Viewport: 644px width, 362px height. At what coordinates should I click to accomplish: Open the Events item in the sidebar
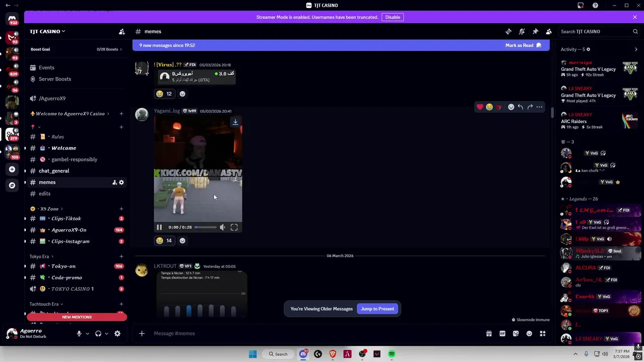point(46,67)
